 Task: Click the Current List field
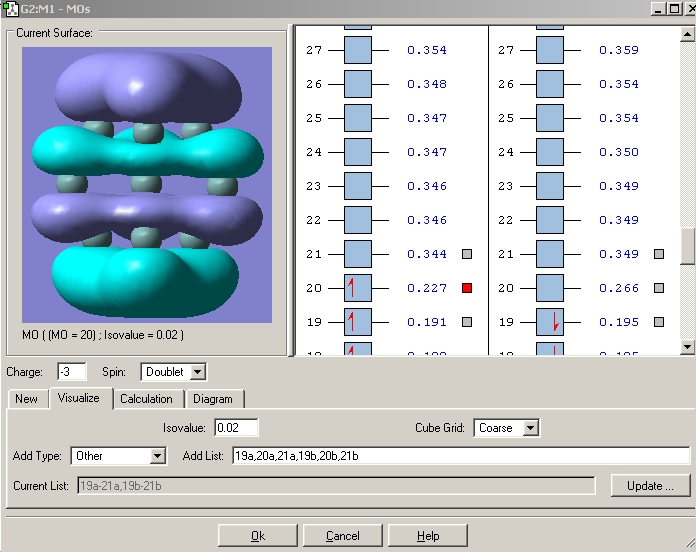(336, 486)
